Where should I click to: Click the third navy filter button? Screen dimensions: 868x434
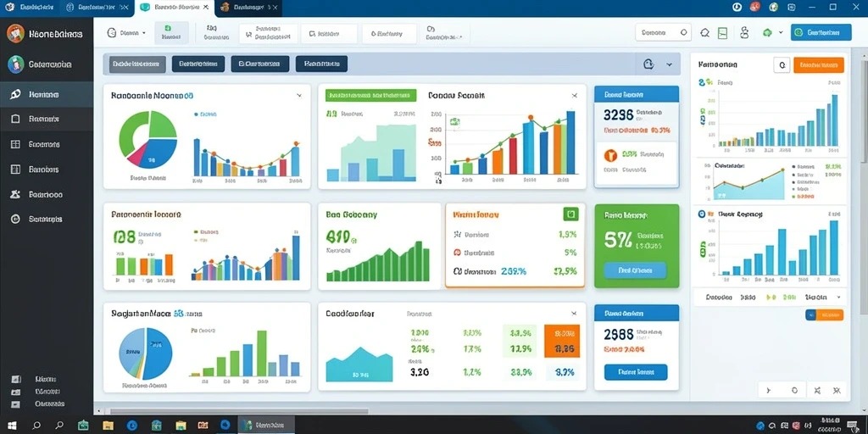click(x=259, y=64)
